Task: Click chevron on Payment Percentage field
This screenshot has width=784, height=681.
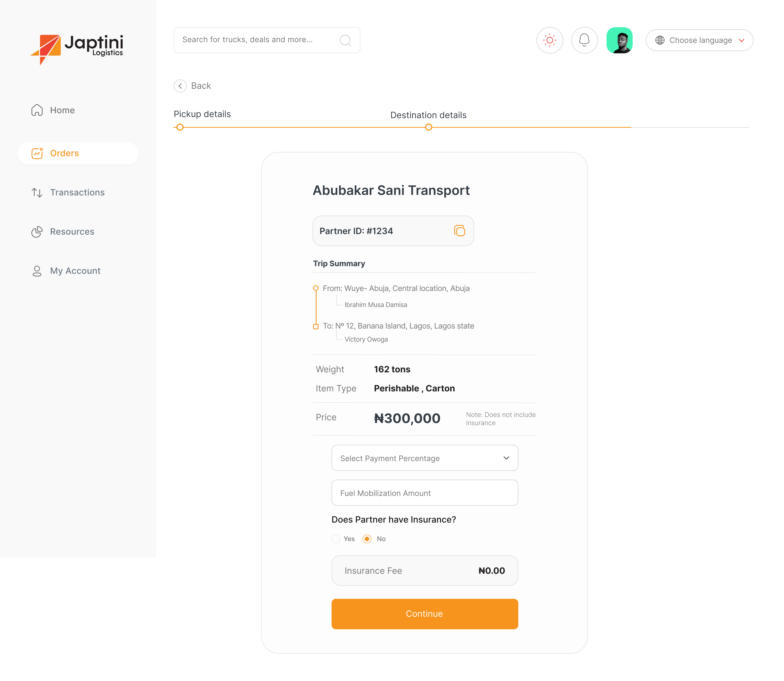Action: point(506,458)
